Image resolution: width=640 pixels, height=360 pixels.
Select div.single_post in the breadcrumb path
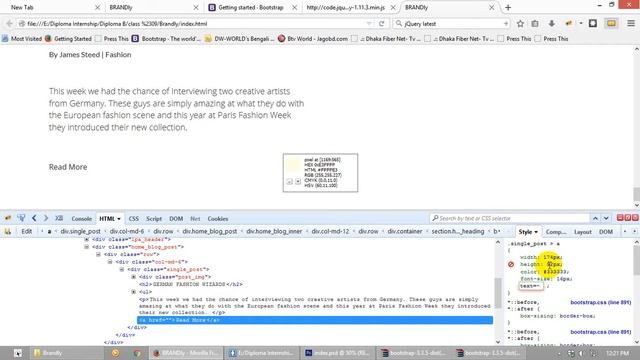[80, 231]
